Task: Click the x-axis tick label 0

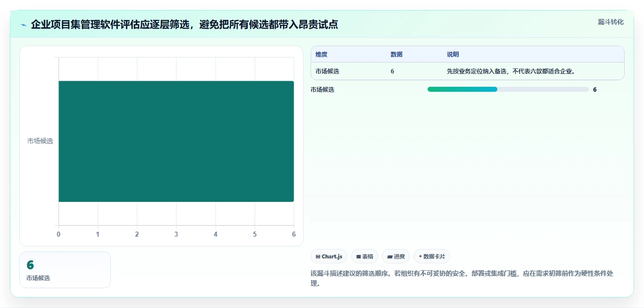Action: coord(59,234)
